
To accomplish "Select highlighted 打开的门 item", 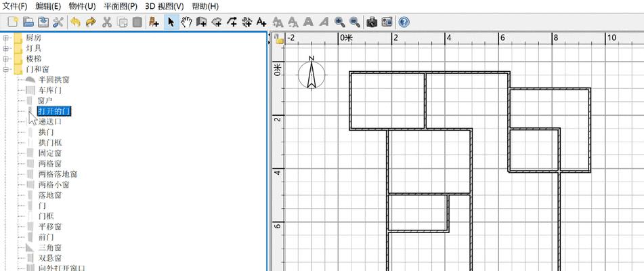I will coord(54,111).
